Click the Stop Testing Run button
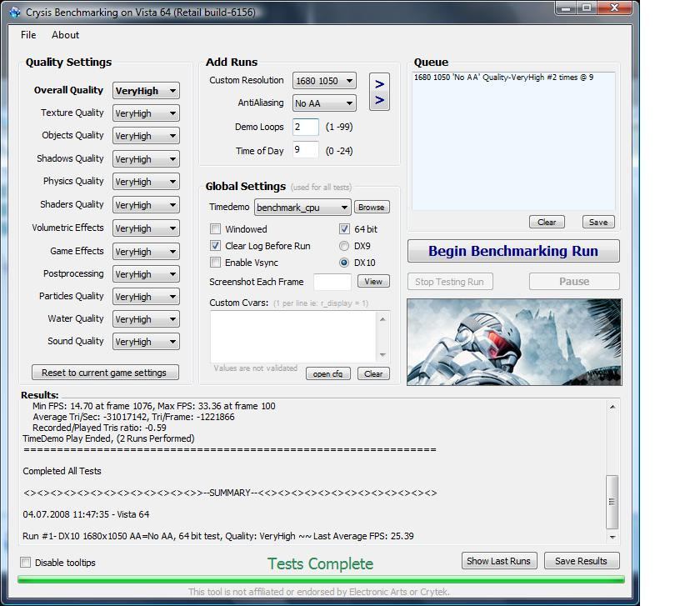Screen dimensions: 700x606 point(450,282)
